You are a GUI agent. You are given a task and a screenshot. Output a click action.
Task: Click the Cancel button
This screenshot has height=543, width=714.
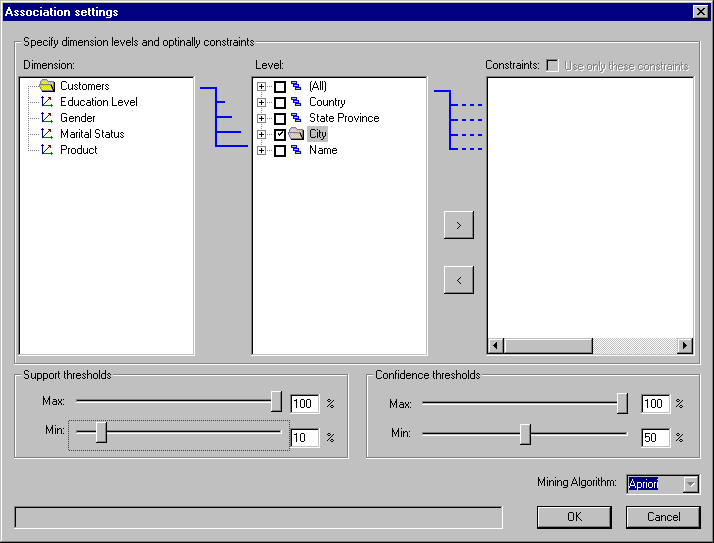pyautogui.click(x=663, y=517)
